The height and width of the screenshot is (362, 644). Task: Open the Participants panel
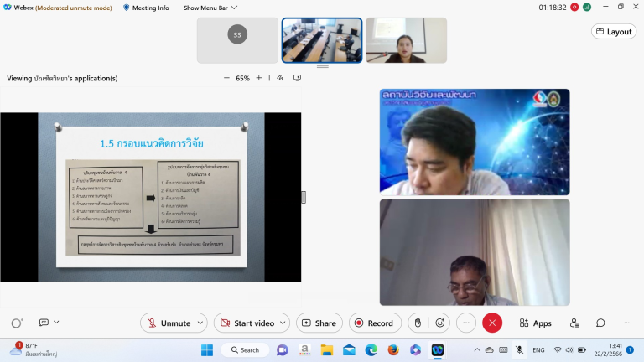(x=574, y=323)
